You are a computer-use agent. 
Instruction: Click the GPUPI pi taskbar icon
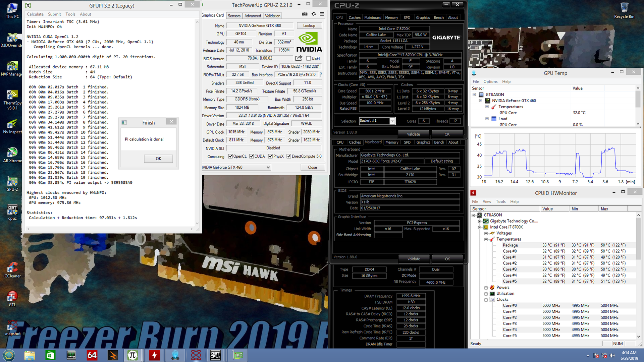click(133, 355)
